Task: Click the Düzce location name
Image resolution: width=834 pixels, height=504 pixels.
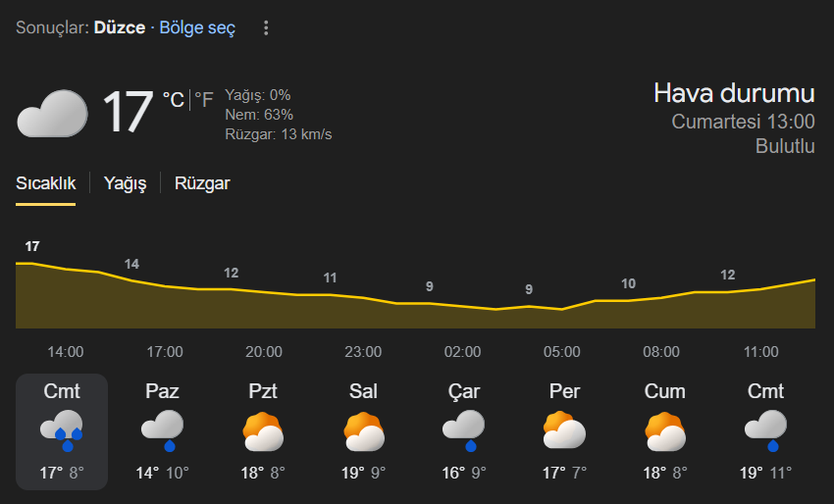Action: (120, 28)
